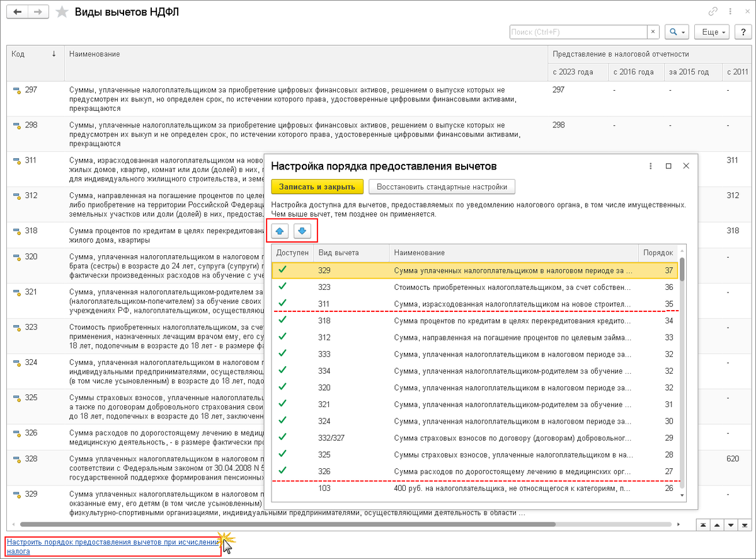The height and width of the screenshot is (559, 756).
Task: Move to the previous row via up triangle
Action: pos(716,524)
